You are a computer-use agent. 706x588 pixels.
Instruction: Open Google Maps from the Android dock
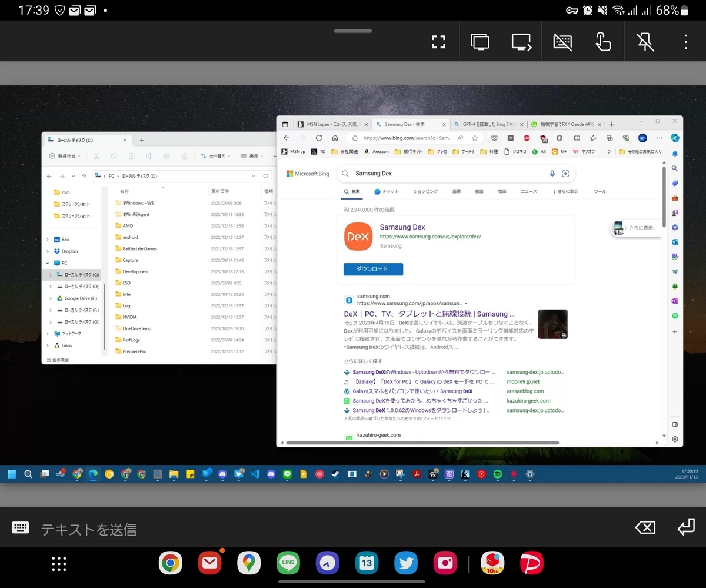coord(249,563)
